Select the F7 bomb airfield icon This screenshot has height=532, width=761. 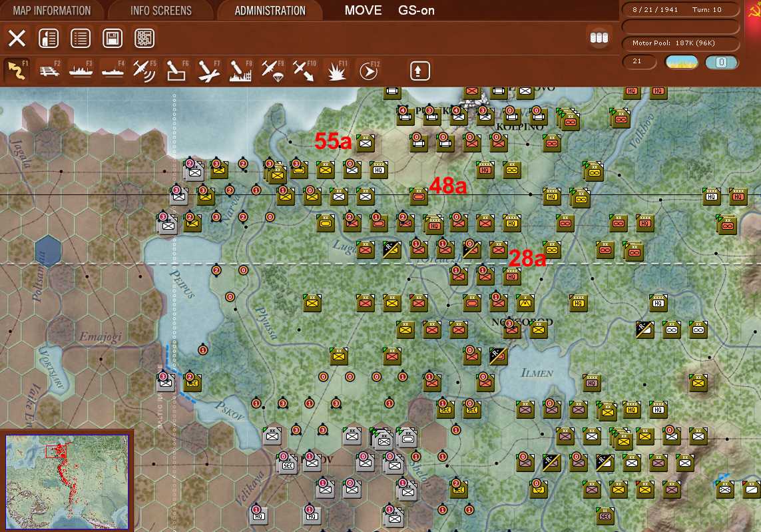point(208,71)
